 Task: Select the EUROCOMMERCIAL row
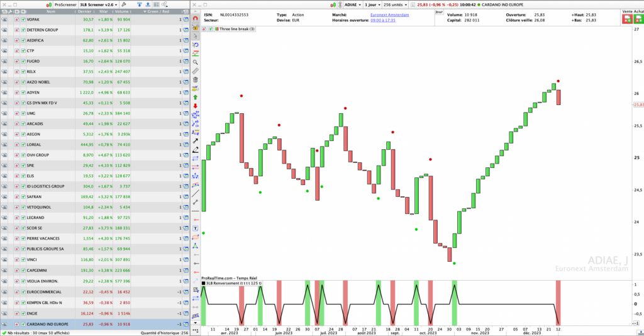coord(95,292)
